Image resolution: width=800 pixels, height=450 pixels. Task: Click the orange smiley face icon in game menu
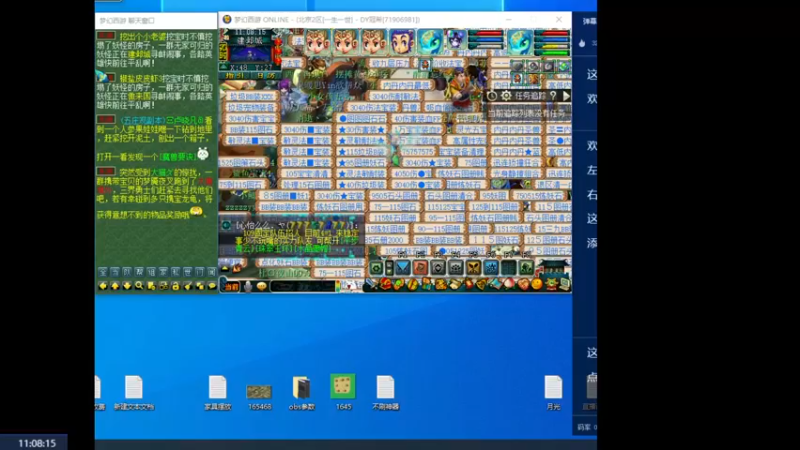537,285
